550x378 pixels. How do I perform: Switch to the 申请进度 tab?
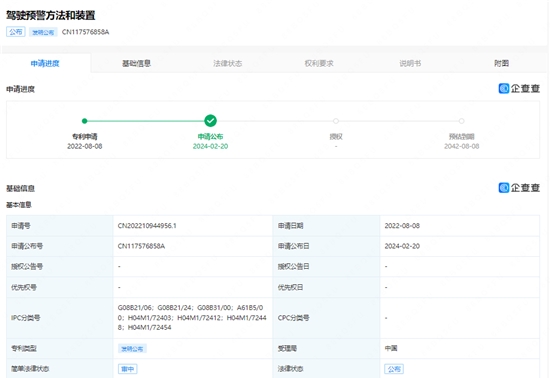tap(45, 63)
